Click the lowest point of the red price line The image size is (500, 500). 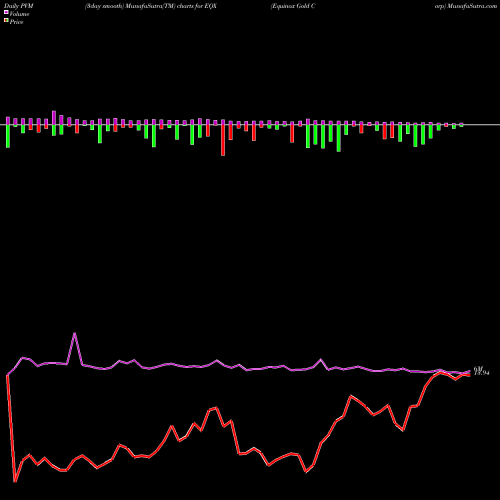[15, 481]
